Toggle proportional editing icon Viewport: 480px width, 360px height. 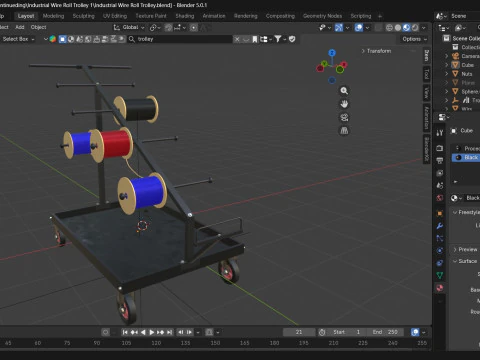(194, 27)
